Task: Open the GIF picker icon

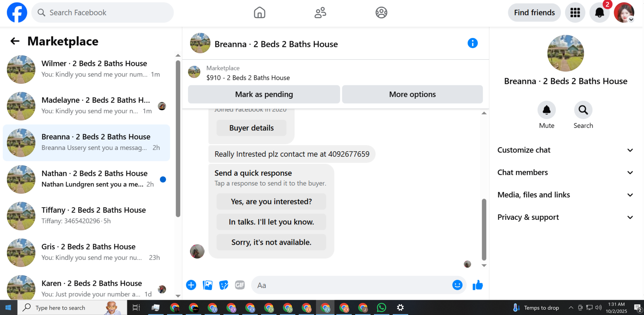Action: point(240,285)
